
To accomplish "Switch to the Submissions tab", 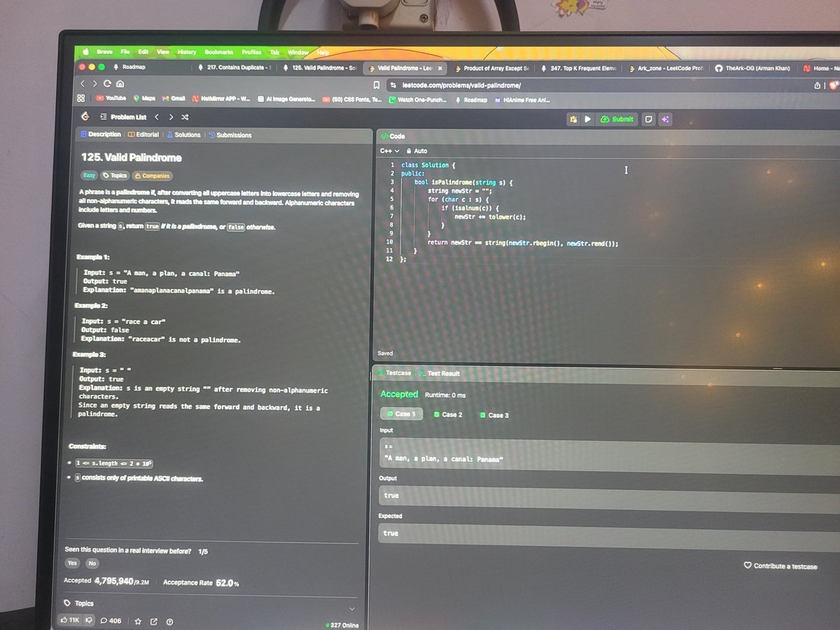I will click(230, 135).
